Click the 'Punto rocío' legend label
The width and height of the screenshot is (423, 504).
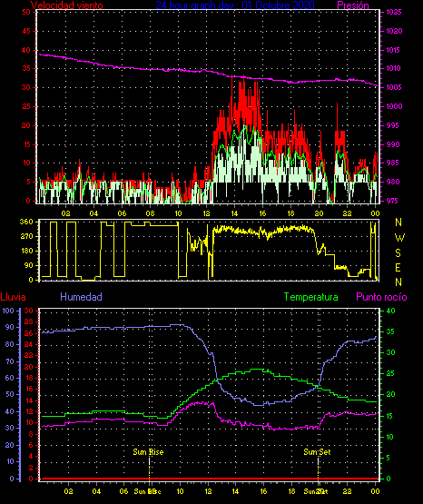(381, 297)
